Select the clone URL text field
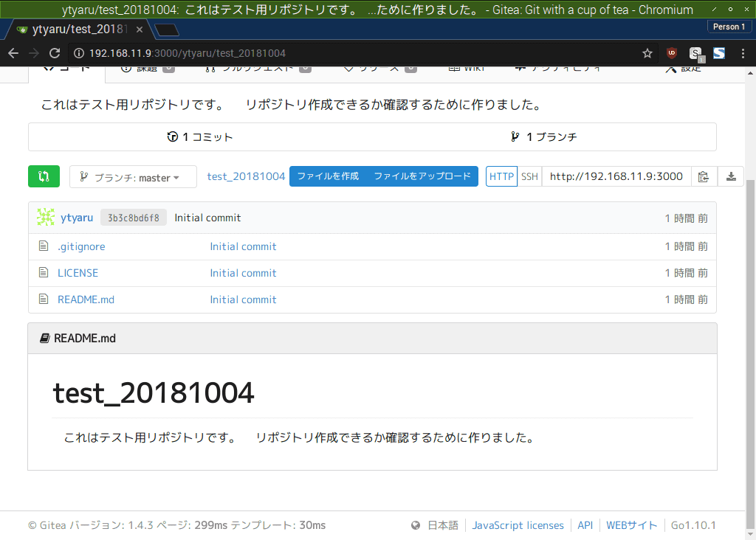This screenshot has height=540, width=756. (x=616, y=176)
